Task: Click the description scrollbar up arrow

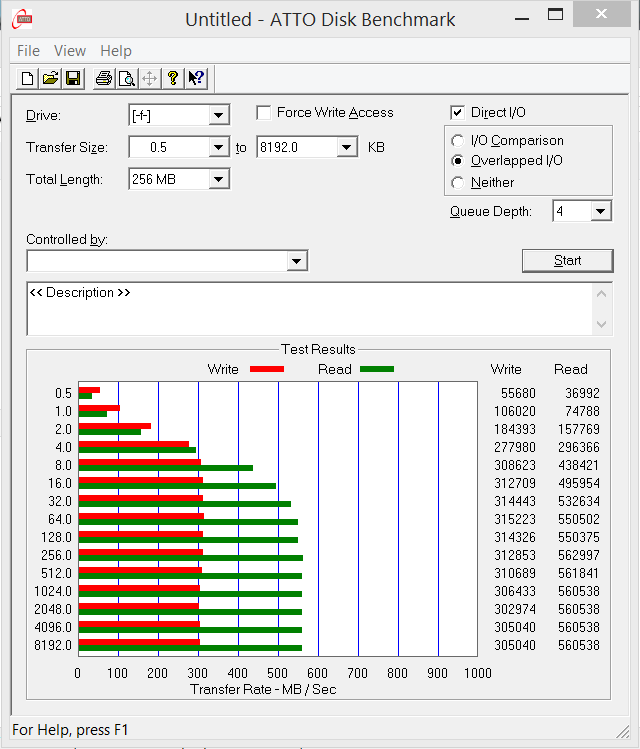Action: pos(602,294)
